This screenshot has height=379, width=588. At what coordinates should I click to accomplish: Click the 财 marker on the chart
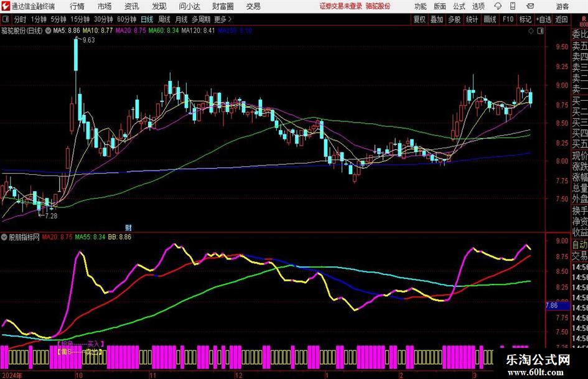128,227
